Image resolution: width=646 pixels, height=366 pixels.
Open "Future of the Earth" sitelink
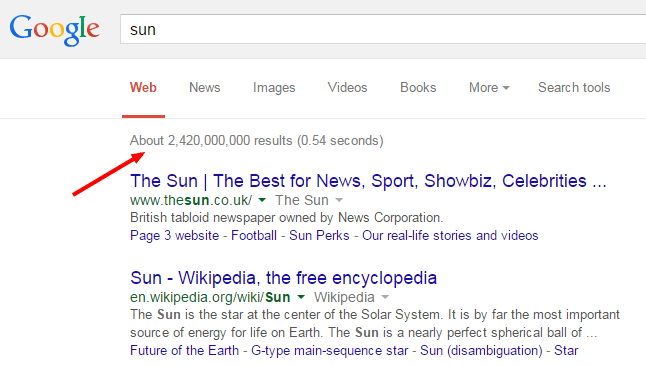(x=185, y=351)
